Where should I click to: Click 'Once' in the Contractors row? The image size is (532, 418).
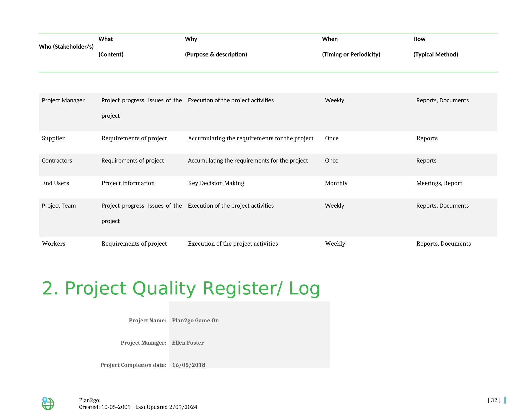tap(332, 161)
